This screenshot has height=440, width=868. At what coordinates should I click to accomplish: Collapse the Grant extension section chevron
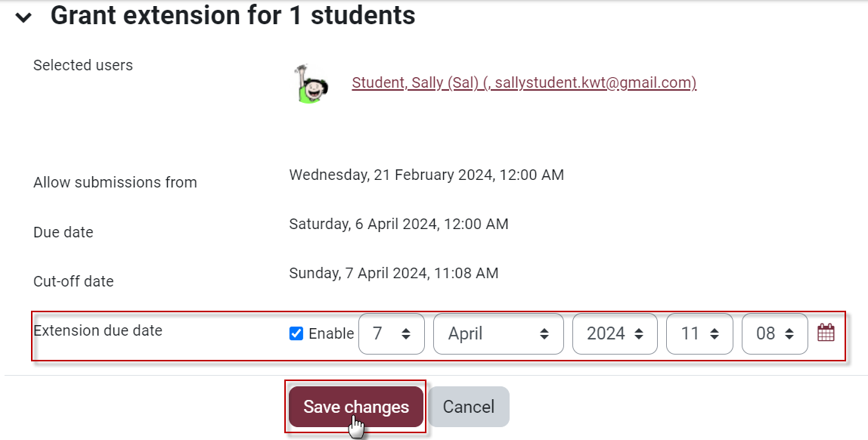point(23,17)
